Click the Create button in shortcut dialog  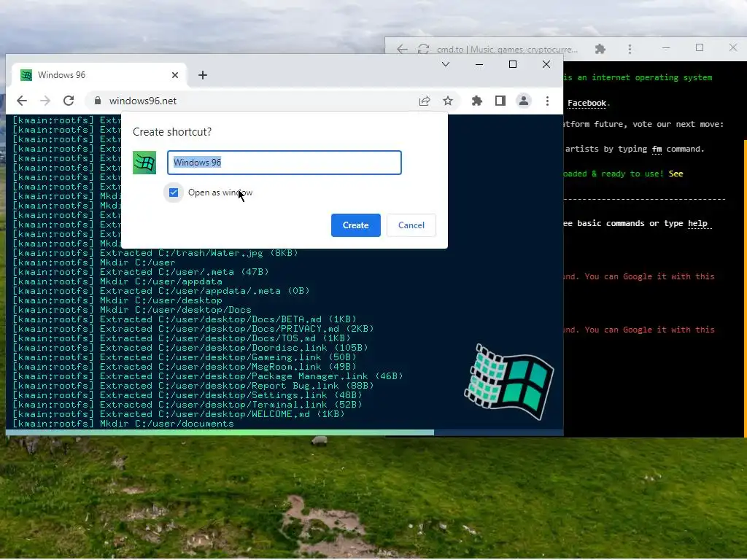pyautogui.click(x=355, y=225)
